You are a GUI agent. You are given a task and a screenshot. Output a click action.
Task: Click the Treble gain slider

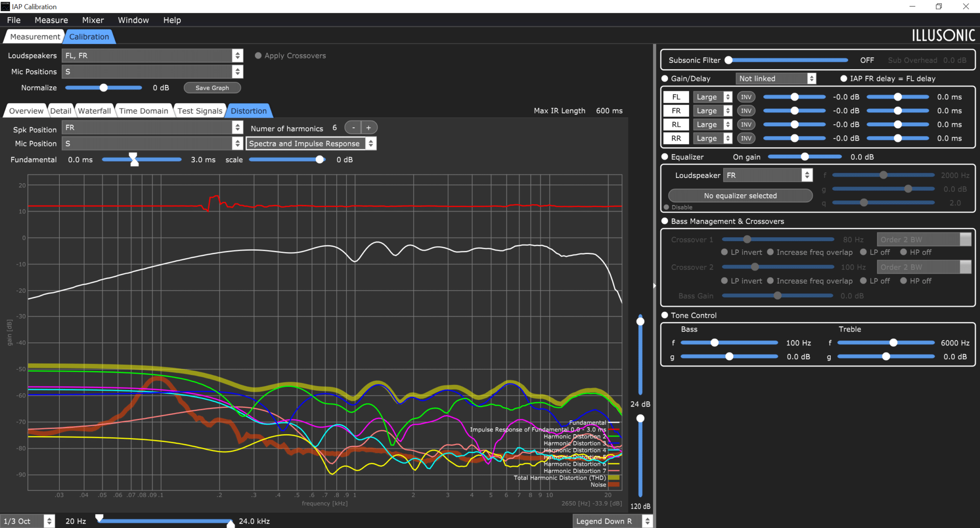coord(886,357)
